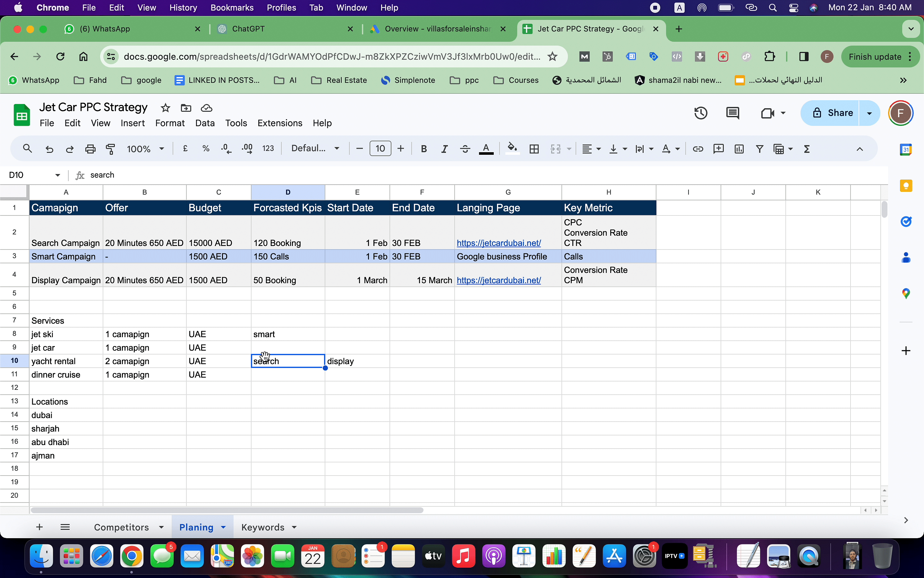The image size is (924, 578).
Task: Click the cloud document status icon
Action: click(x=207, y=108)
